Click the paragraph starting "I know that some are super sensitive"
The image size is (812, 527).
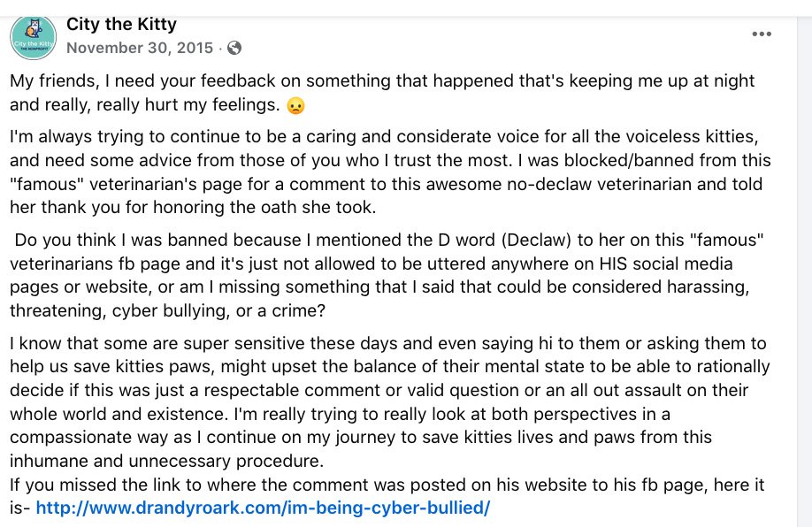coord(390,402)
